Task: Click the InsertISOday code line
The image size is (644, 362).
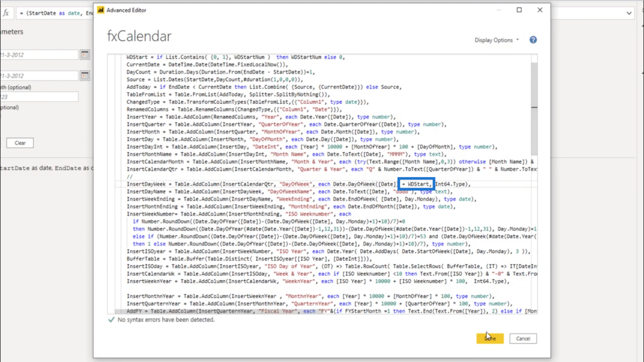Action: click(x=332, y=267)
